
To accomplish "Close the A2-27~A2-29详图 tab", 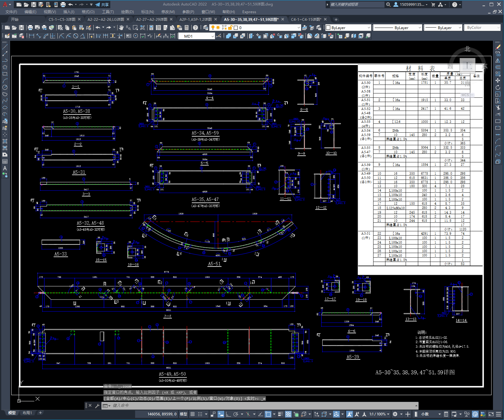I will [x=171, y=19].
